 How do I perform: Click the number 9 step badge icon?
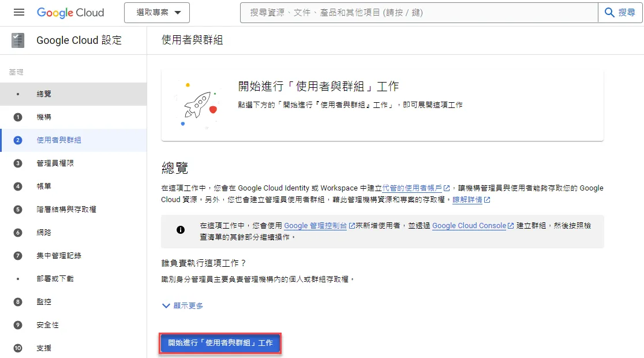(18, 325)
